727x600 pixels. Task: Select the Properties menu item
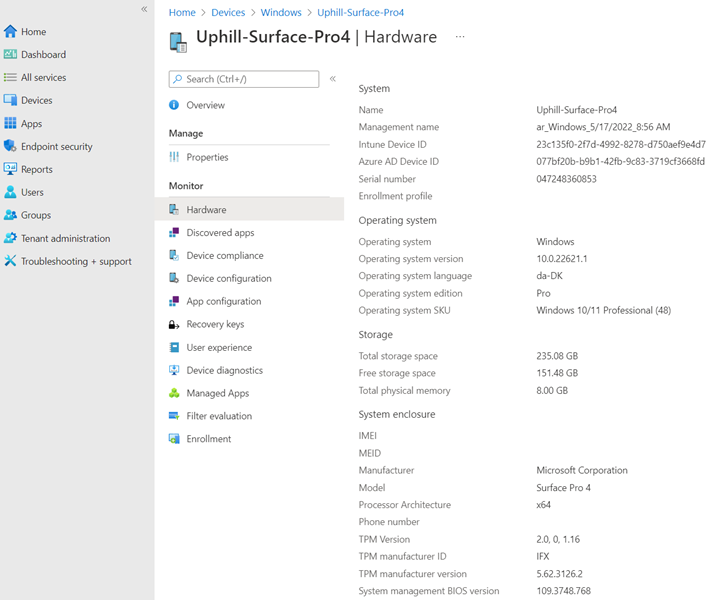click(207, 158)
